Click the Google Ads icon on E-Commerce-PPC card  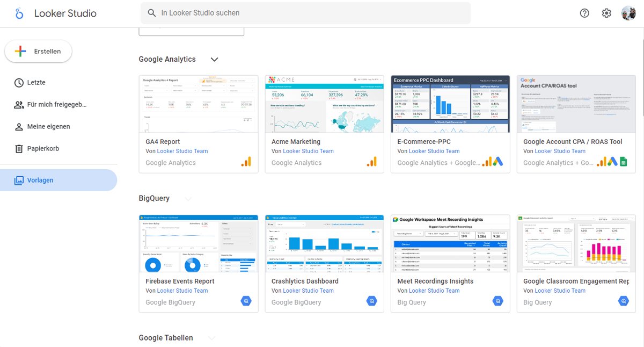coord(497,162)
